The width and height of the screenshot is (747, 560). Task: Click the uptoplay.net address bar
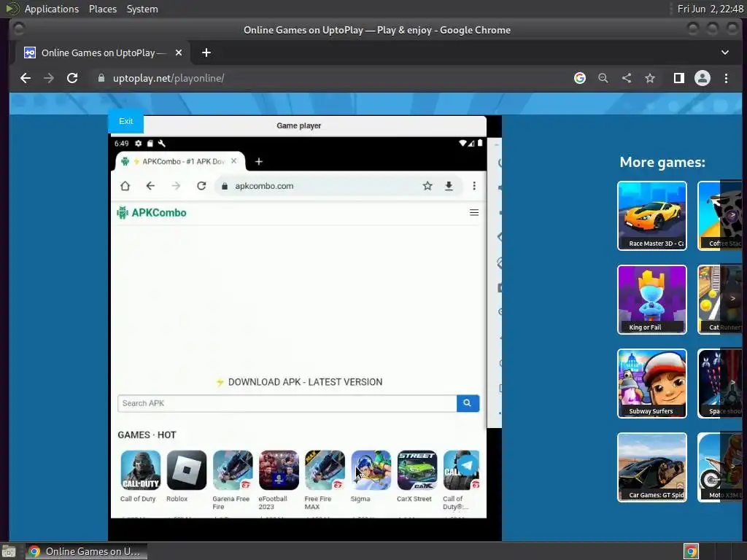point(329,78)
